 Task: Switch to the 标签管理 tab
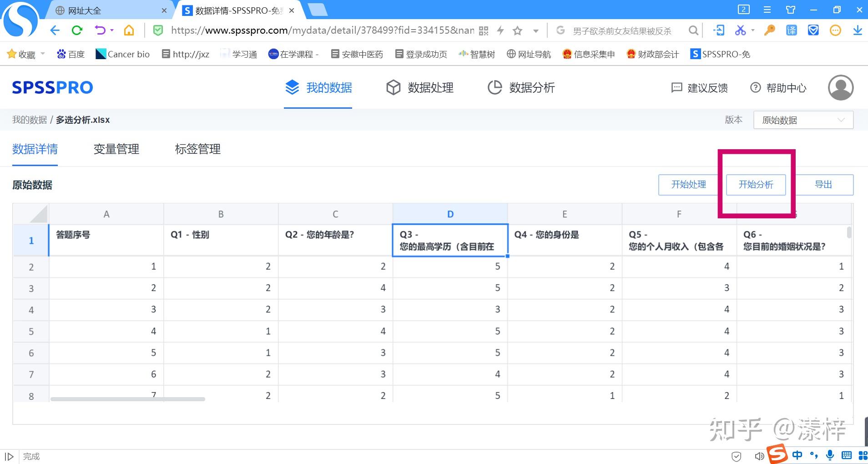tap(197, 149)
